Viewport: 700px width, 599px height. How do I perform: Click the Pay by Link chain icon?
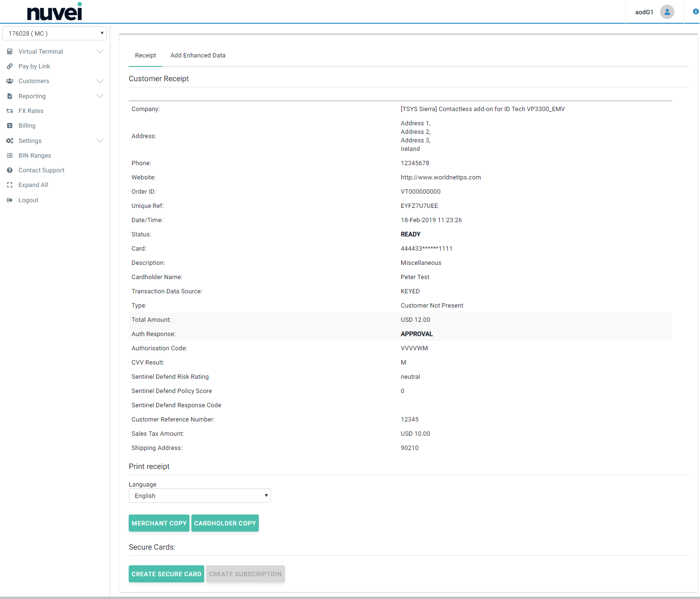[x=9, y=66]
